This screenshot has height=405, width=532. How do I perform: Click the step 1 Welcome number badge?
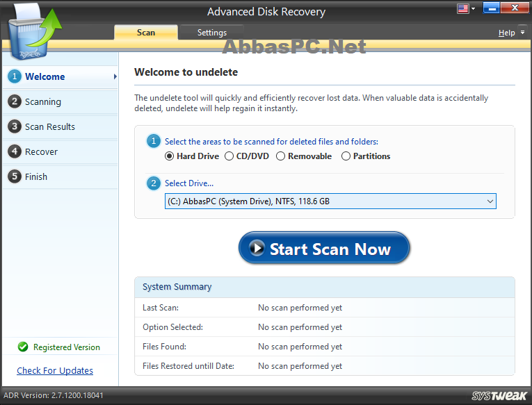15,76
